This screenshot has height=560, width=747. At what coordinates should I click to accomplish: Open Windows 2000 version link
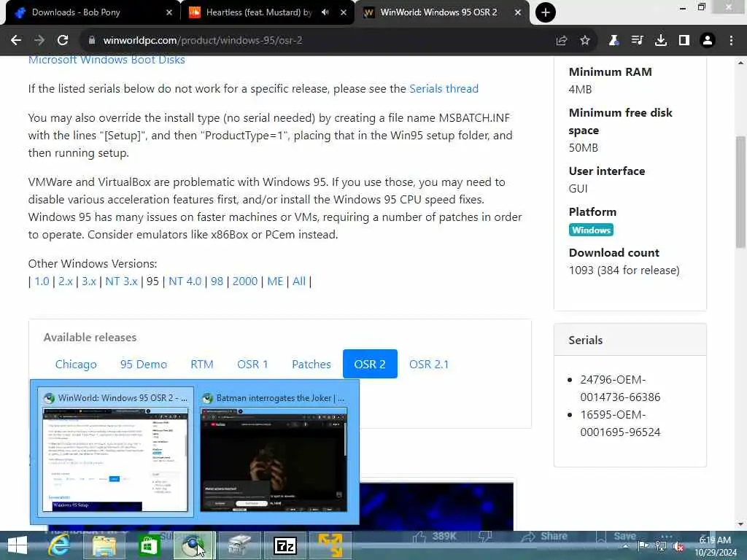[245, 281]
